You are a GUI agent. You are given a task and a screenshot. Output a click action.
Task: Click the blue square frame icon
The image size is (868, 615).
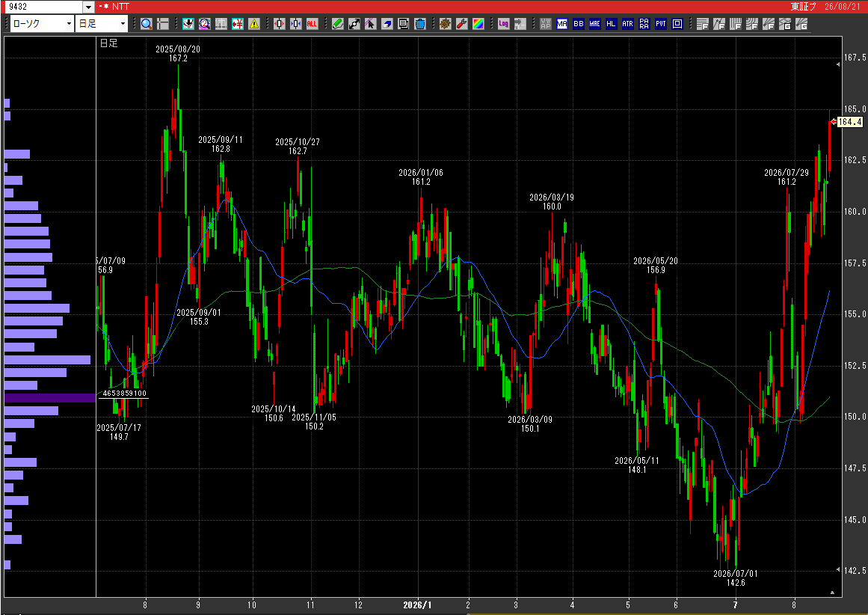(x=677, y=24)
